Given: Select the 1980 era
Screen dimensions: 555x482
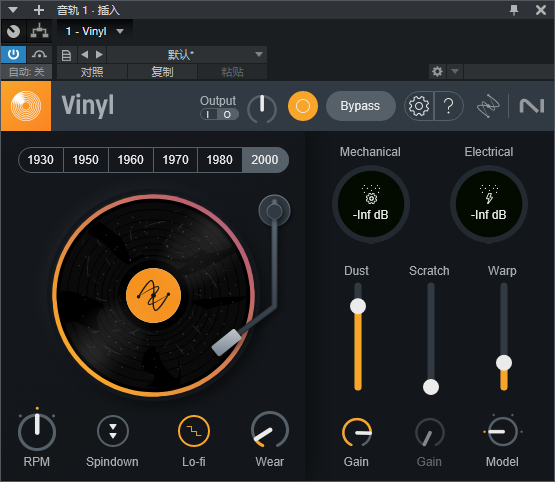Looking at the screenshot, I should (x=220, y=160).
